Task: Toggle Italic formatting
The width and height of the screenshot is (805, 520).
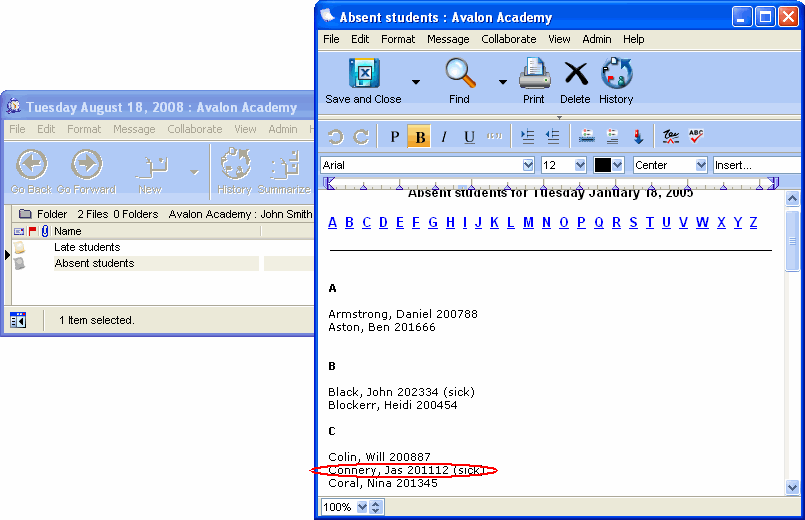Action: click(444, 137)
